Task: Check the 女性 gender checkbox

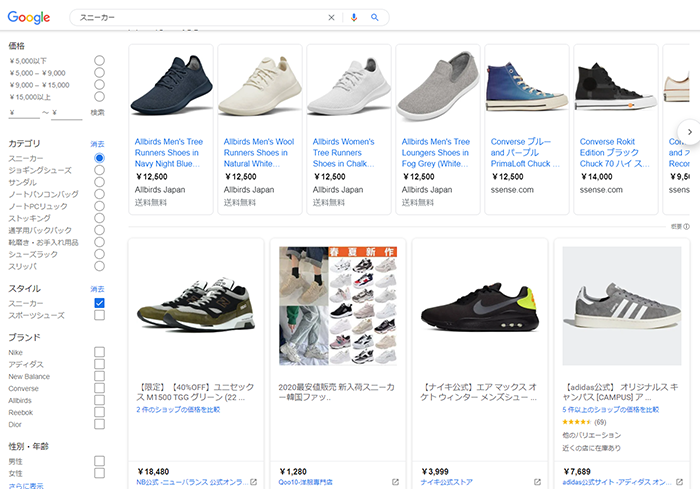Action: (99, 473)
